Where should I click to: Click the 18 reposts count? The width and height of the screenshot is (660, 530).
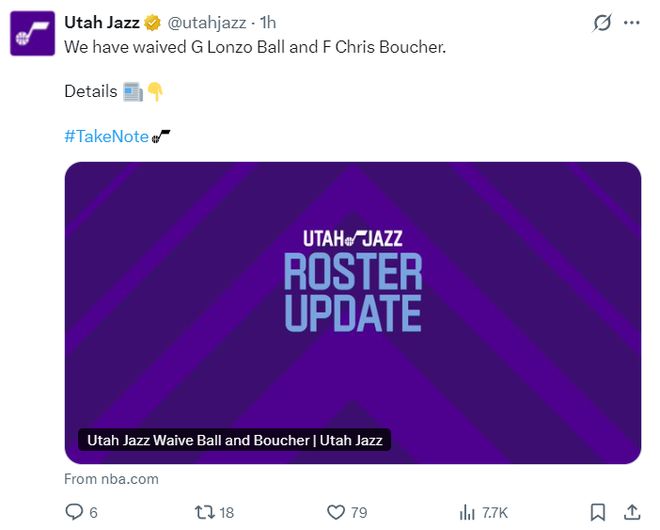point(226,512)
